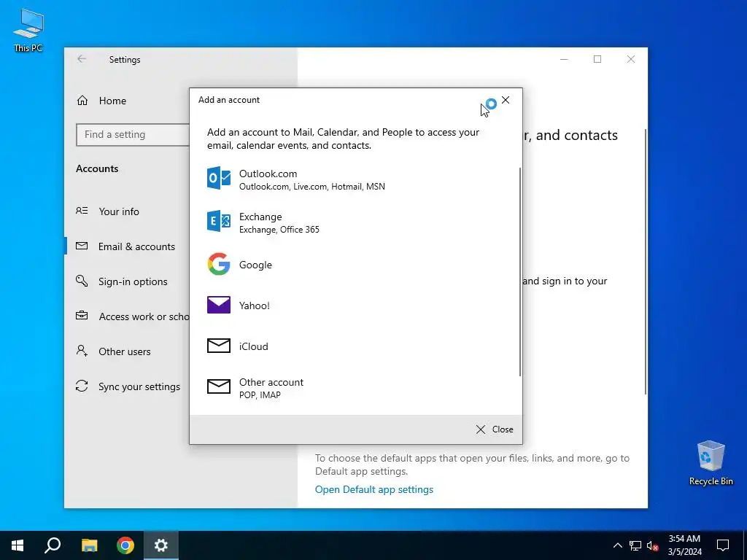
Task: Open File Explorer from taskbar
Action: pyautogui.click(x=89, y=545)
